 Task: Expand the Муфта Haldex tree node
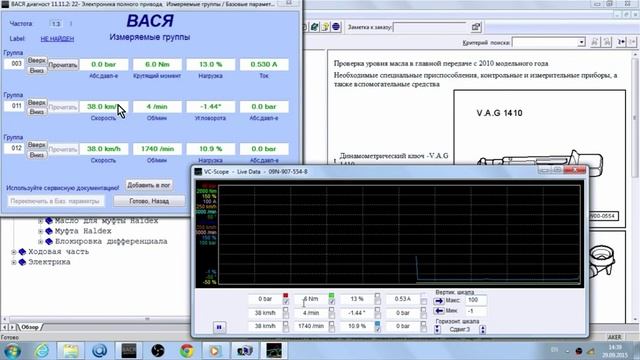click(40, 231)
